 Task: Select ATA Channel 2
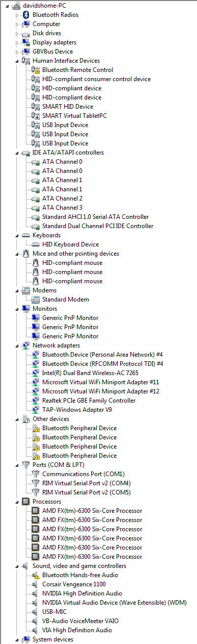(x=62, y=199)
